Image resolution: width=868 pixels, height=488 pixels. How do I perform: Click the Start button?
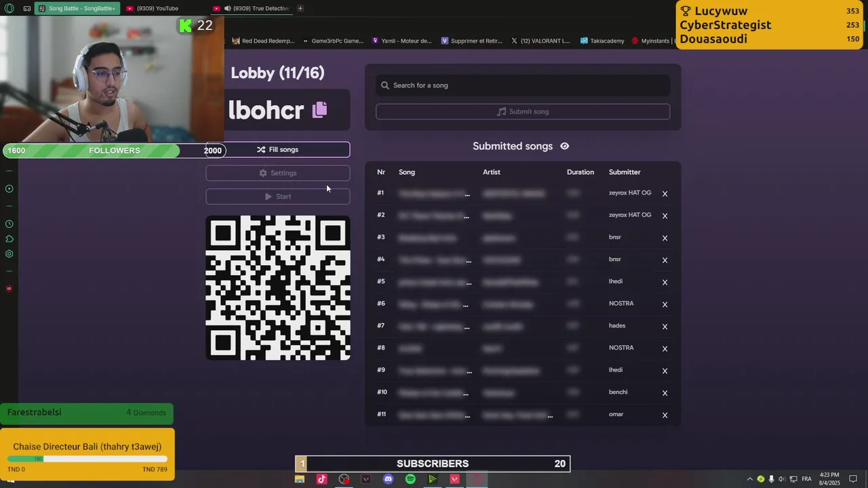pyautogui.click(x=278, y=197)
